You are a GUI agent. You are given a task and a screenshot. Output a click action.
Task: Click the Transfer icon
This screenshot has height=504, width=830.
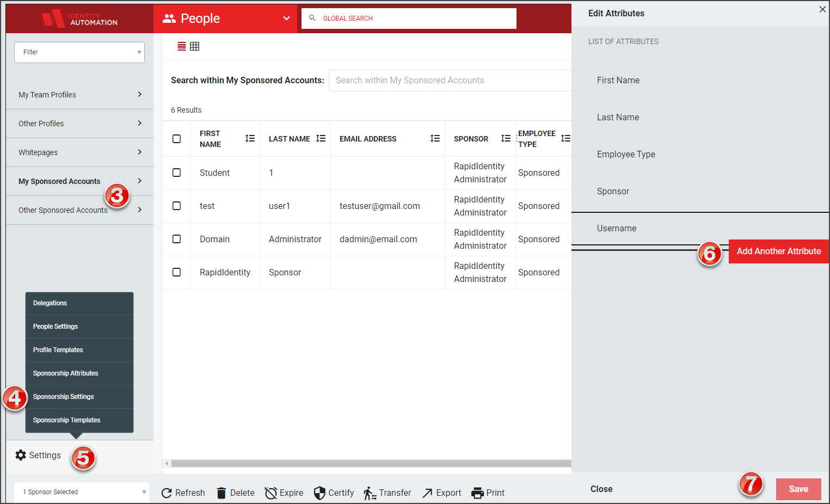tap(370, 493)
